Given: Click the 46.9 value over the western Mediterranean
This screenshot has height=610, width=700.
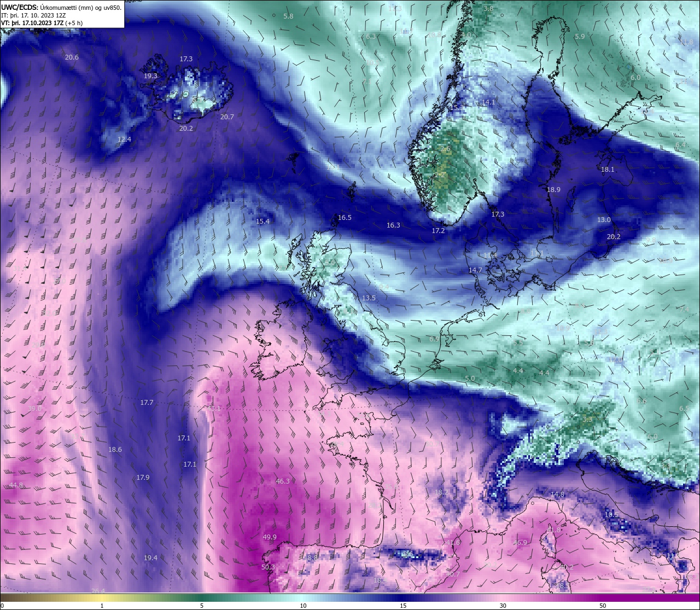Looking at the screenshot, I should 520,543.
